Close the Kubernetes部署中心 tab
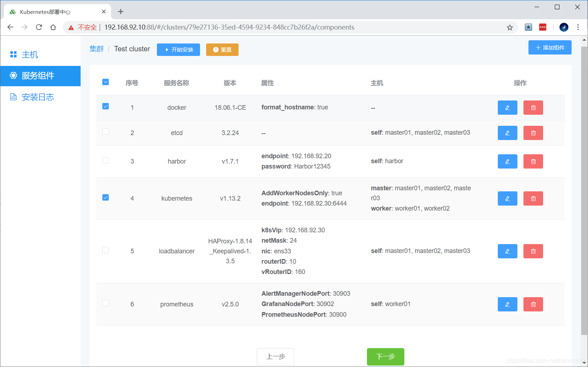The image size is (588, 367). point(104,12)
